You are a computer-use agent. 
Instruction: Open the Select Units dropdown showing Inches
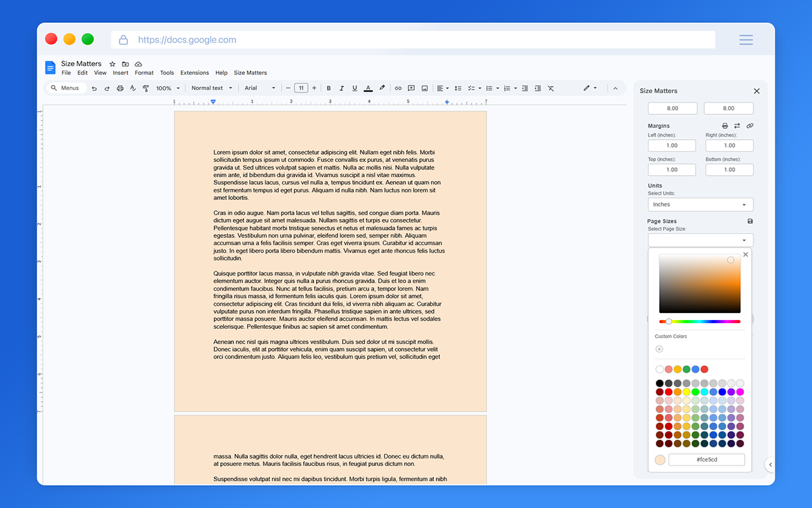coord(700,204)
